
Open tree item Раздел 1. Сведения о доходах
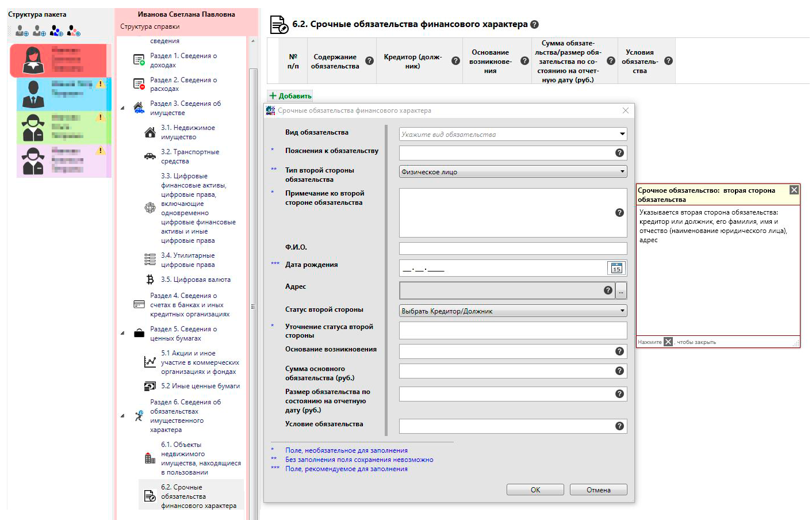[183, 60]
